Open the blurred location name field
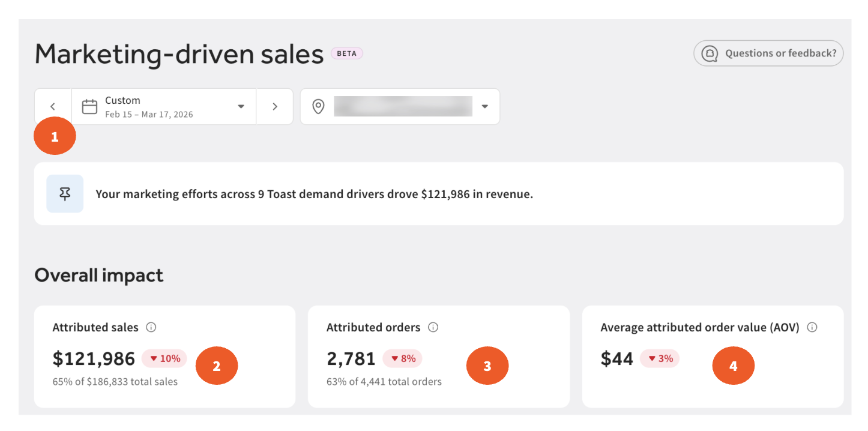This screenshot has width=868, height=431. click(x=403, y=106)
